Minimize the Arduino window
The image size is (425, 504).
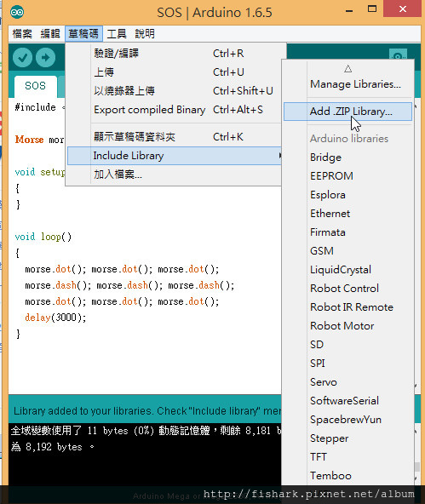click(x=349, y=10)
